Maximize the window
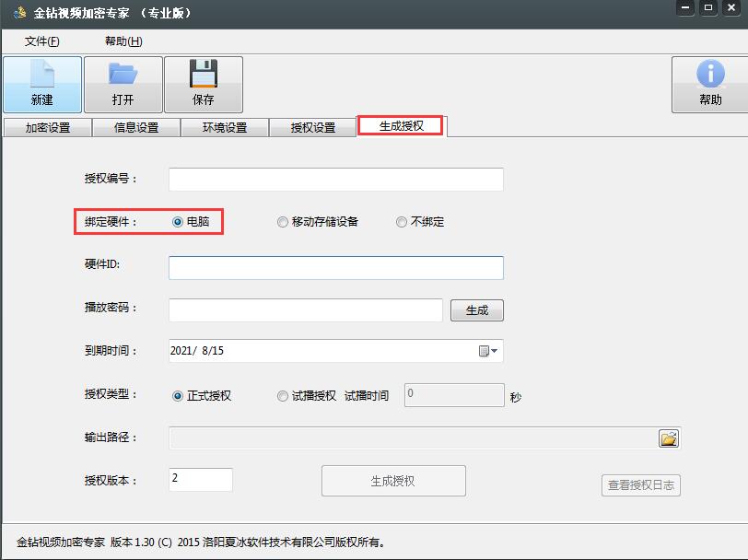The image size is (748, 560). click(x=708, y=7)
